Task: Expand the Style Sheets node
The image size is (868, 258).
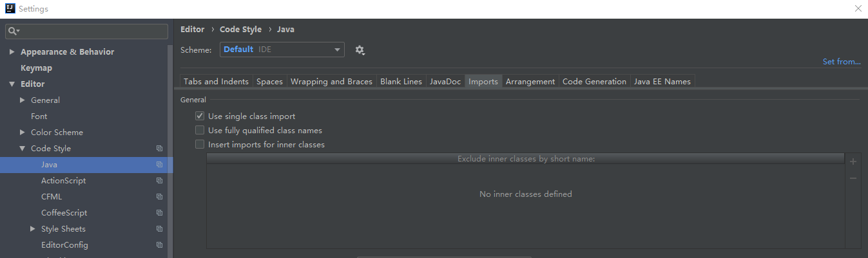Action: tap(33, 229)
